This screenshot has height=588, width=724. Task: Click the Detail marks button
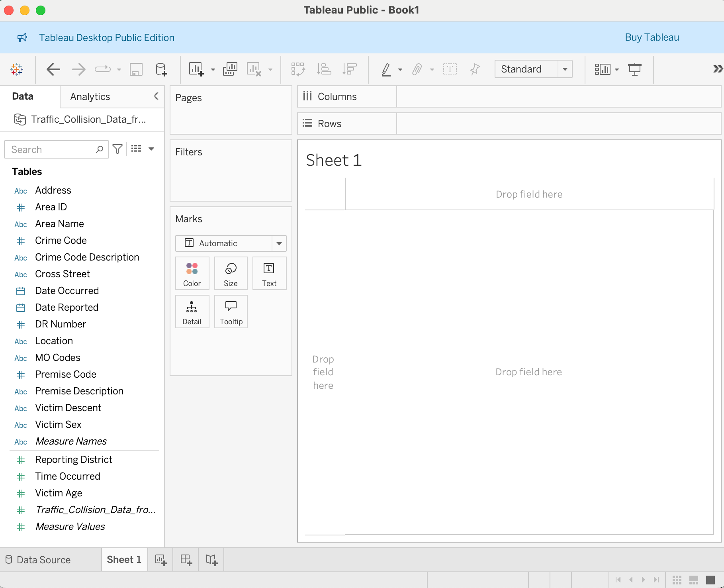192,312
